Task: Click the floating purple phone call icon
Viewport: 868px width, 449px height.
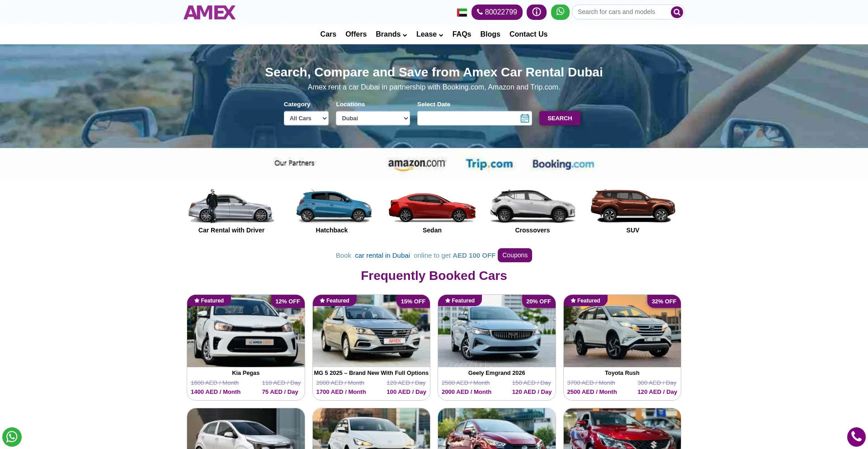Action: click(856, 437)
